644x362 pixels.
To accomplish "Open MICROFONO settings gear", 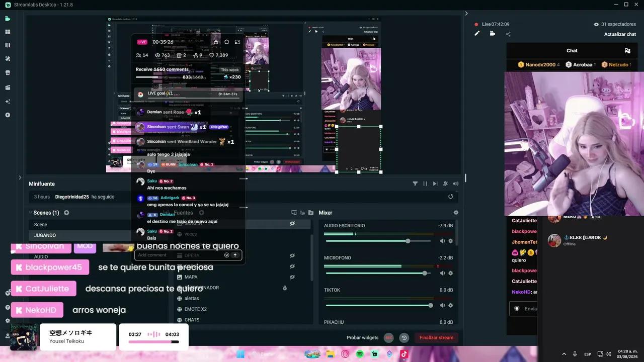I will click(x=450, y=274).
